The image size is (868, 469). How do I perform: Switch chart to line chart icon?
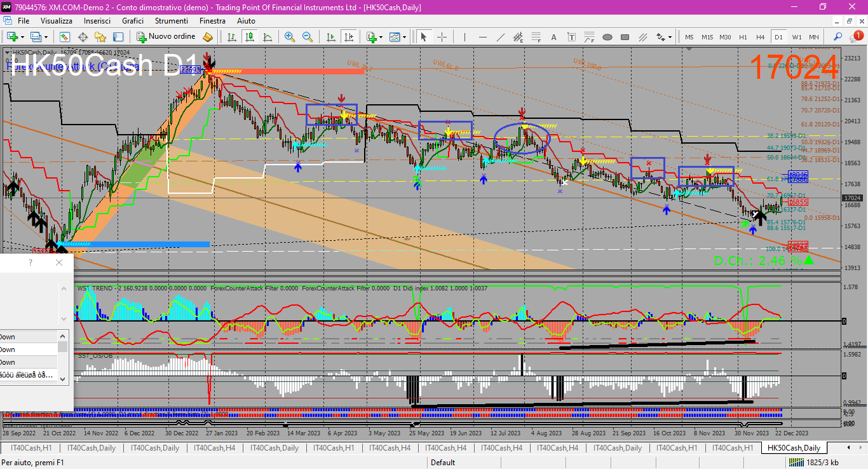[268, 37]
